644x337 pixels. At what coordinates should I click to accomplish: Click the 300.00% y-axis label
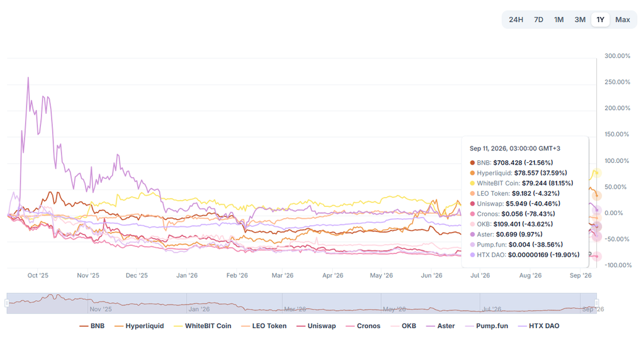[x=618, y=56]
